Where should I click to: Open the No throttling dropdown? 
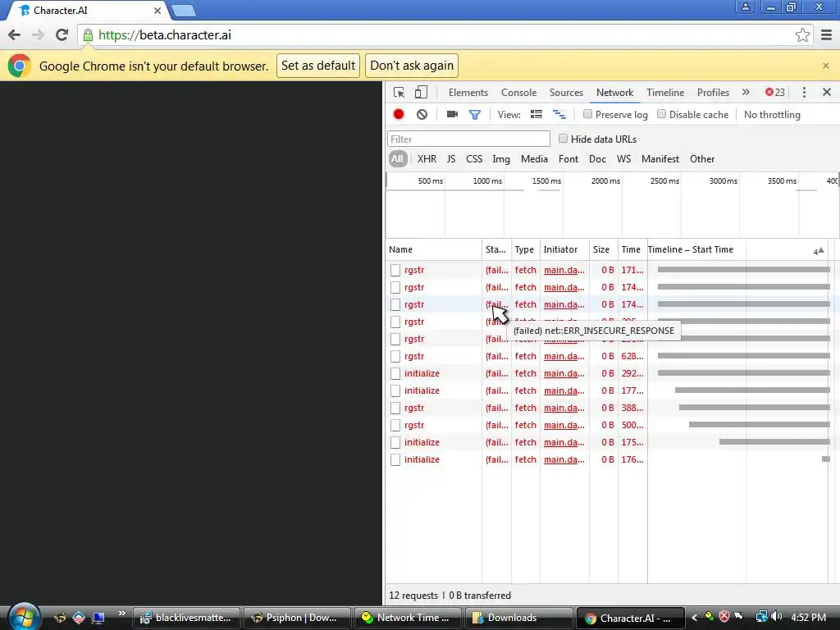(x=772, y=115)
